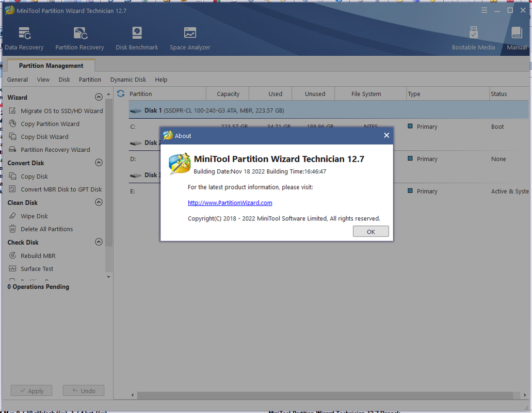The width and height of the screenshot is (532, 413).
Task: Click the 0 Operations Pending label
Action: [x=38, y=287]
